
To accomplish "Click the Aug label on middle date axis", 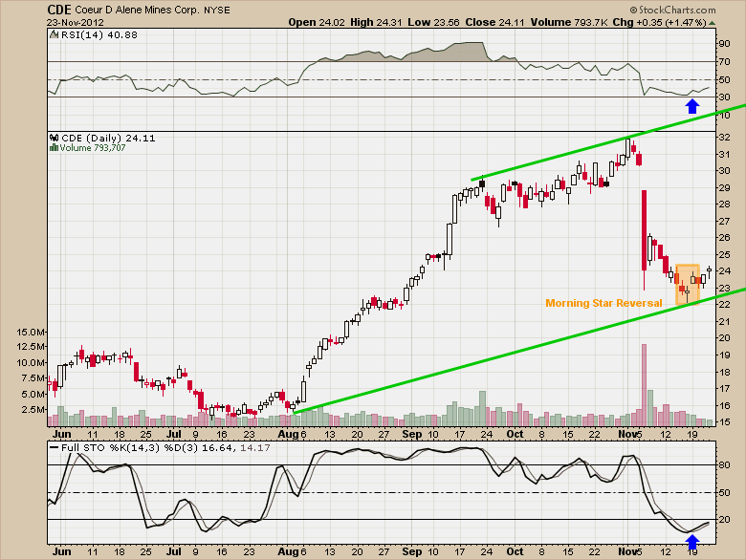I will (x=288, y=434).
